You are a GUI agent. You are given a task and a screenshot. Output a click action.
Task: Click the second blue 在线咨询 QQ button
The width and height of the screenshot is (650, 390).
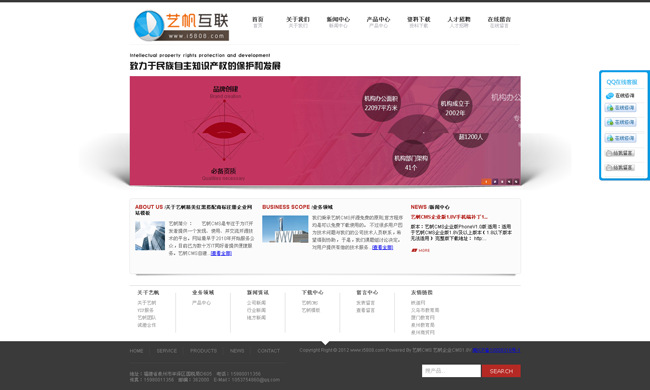pos(620,122)
